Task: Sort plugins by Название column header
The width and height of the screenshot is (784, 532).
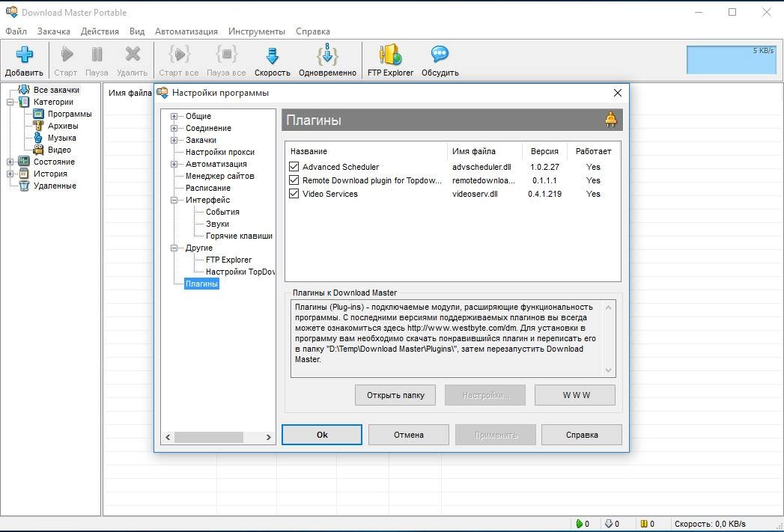Action: click(366, 151)
